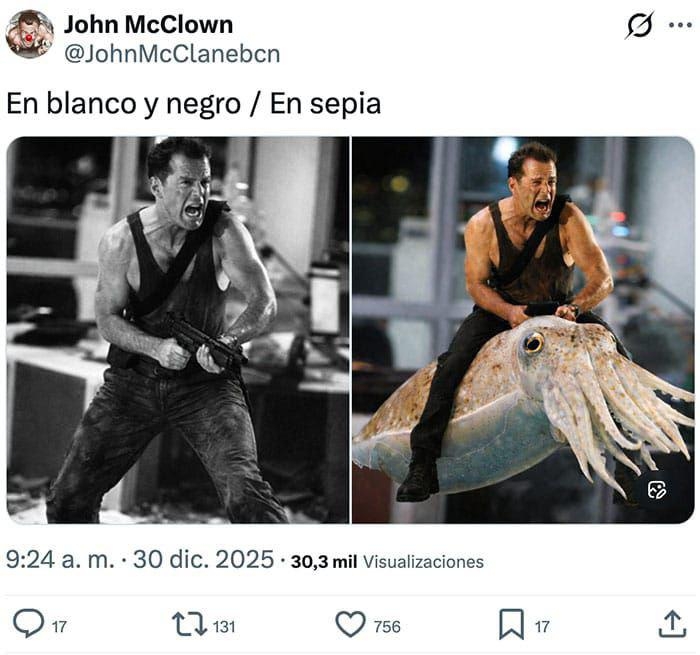
Task: Retweet the post using the repost icon
Action: click(x=189, y=624)
